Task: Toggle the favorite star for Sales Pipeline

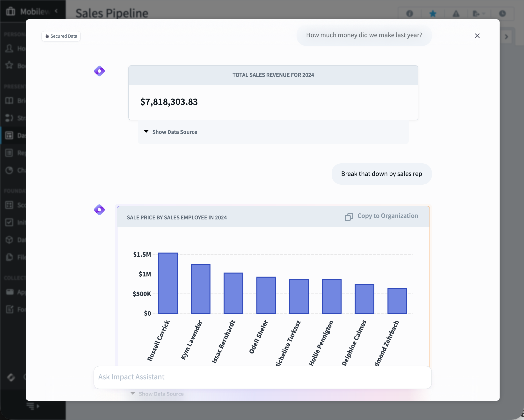Action: [x=433, y=14]
